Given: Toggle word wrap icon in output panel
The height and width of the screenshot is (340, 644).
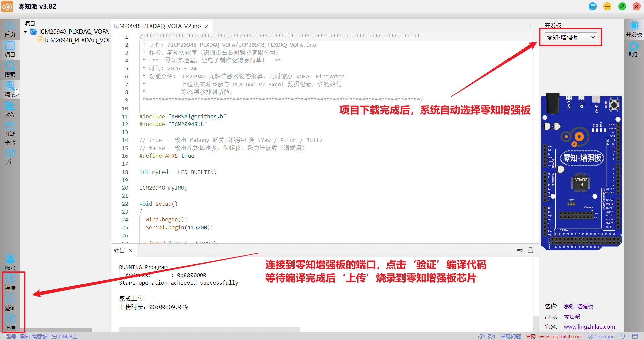Looking at the screenshot, I should point(520,250).
